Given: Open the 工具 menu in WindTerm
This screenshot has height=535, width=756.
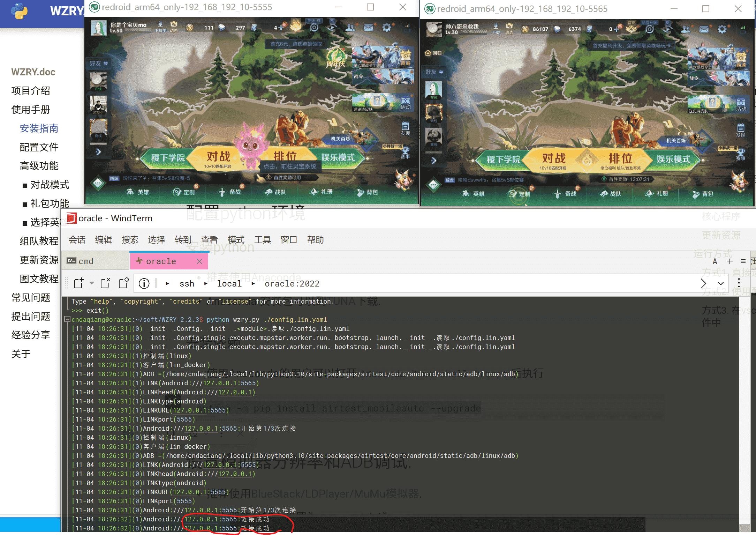Looking at the screenshot, I should point(262,240).
